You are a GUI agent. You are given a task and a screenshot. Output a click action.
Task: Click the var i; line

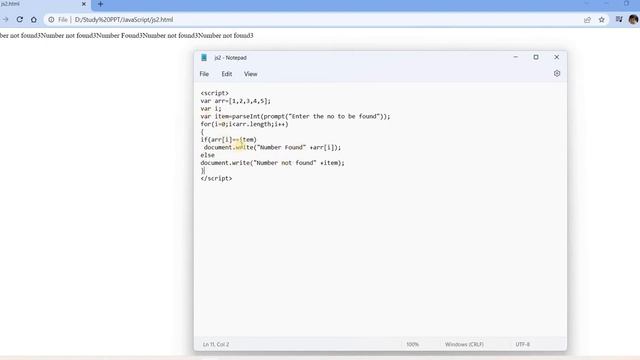[211, 109]
